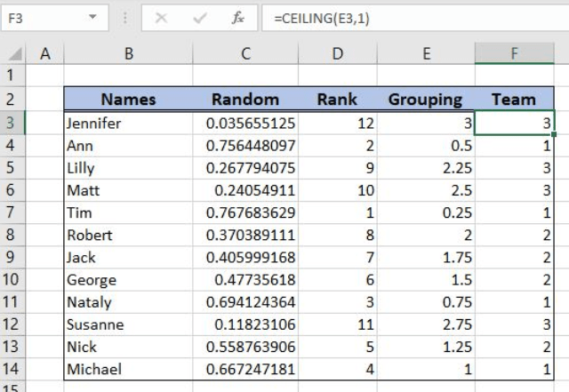Select the Robert cell
The height and width of the screenshot is (392, 569).
(x=128, y=235)
